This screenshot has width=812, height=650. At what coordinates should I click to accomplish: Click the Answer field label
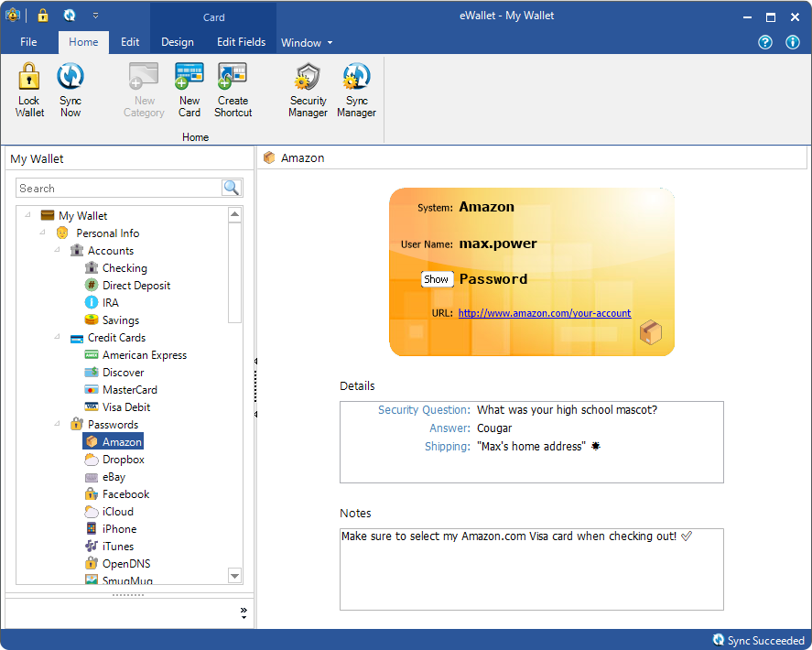click(449, 428)
